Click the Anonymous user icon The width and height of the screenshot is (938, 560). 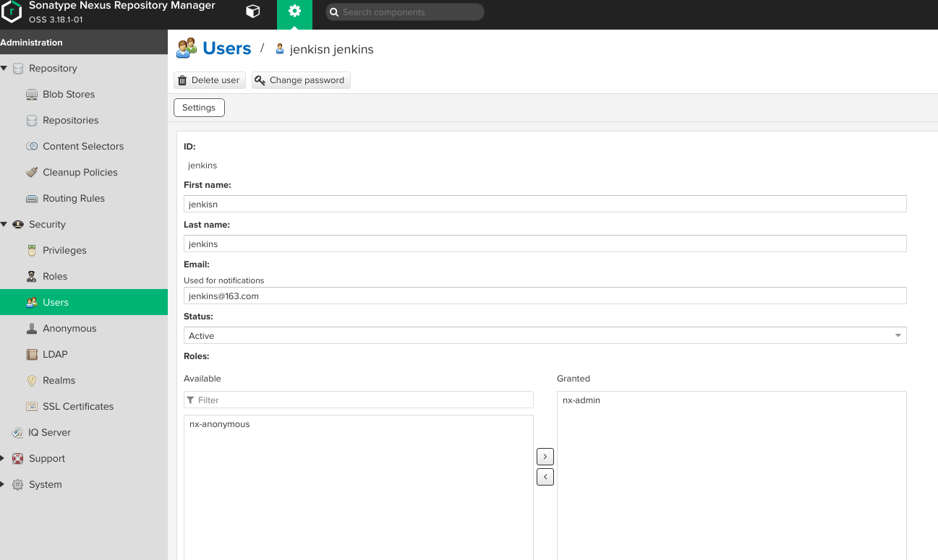[32, 329]
